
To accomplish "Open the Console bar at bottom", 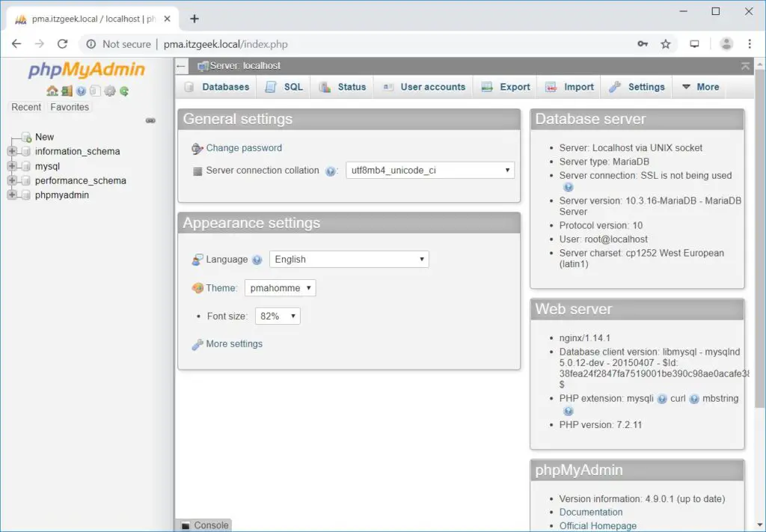I will click(x=205, y=526).
